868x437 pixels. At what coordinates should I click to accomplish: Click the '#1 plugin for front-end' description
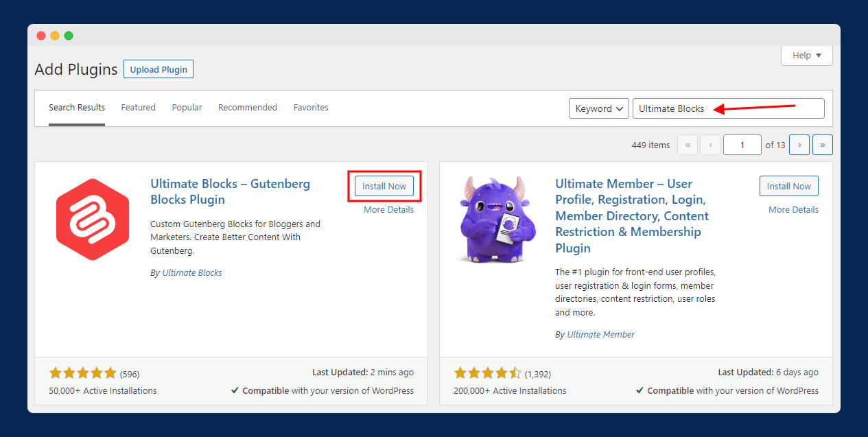(x=635, y=292)
